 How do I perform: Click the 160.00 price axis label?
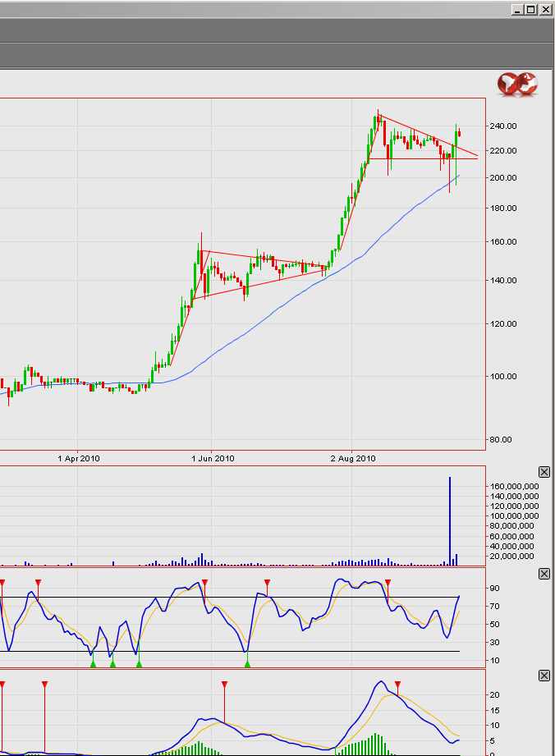(x=503, y=241)
